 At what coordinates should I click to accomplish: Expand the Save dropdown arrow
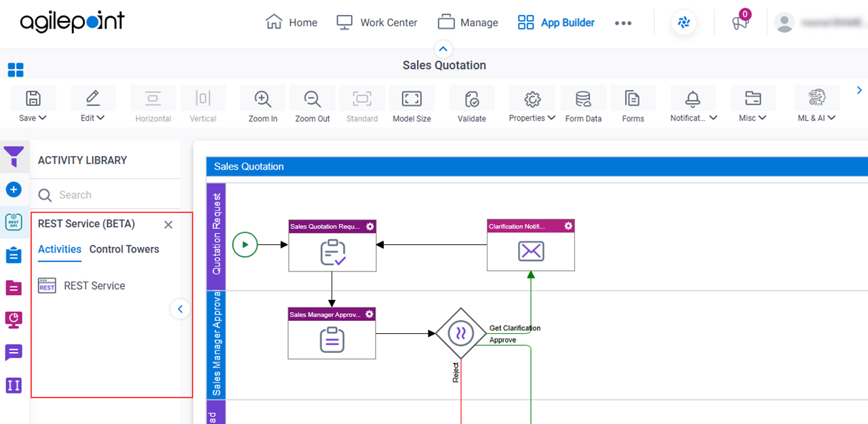point(43,118)
